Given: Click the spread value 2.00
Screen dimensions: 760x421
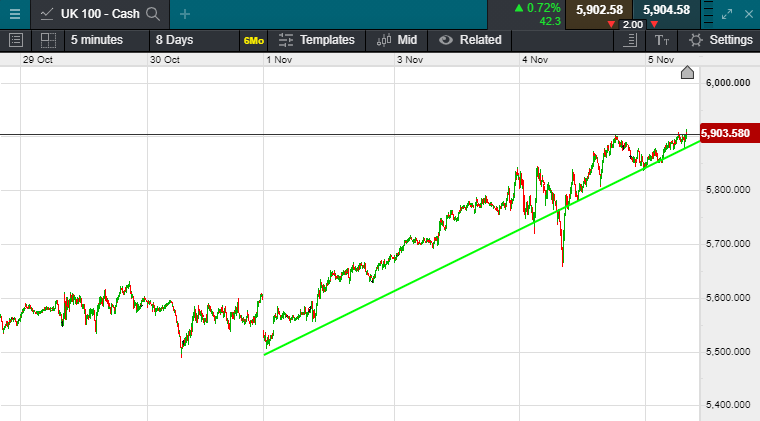Looking at the screenshot, I should 633,25.
